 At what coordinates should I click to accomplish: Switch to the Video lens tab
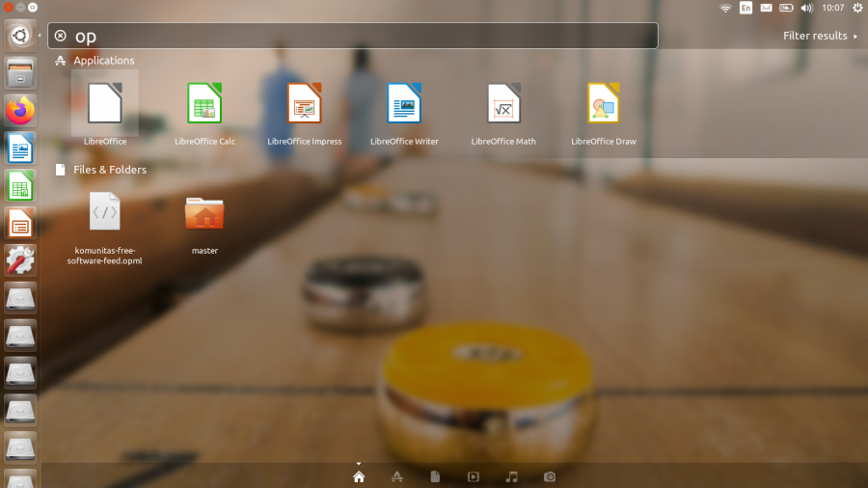click(x=474, y=476)
